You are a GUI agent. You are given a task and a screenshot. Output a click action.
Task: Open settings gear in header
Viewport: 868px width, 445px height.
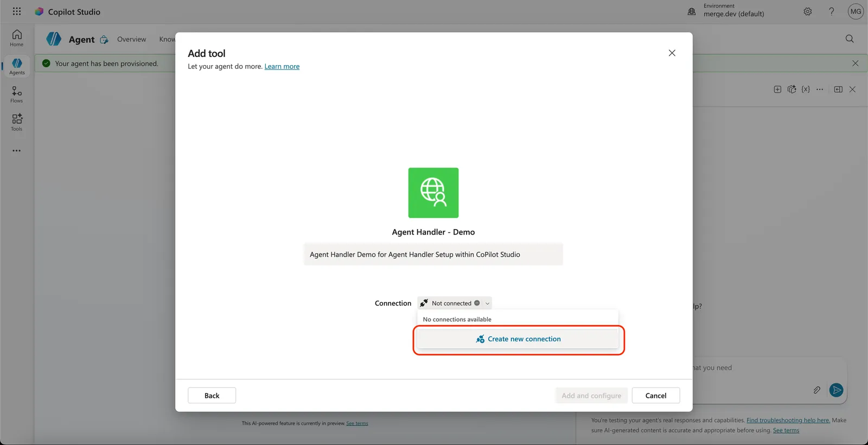tap(808, 11)
